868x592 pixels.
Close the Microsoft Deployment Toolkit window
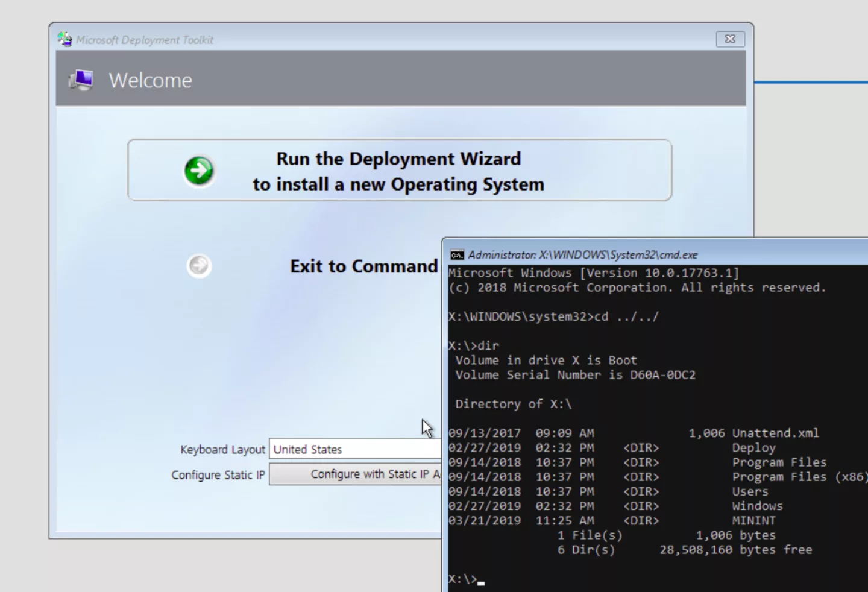(x=730, y=39)
